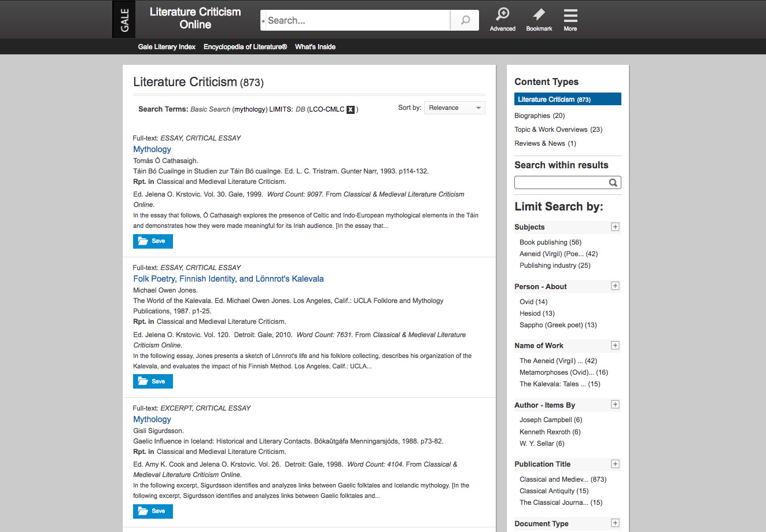
Task: Filter by subject Book publishing (56)
Action: 550,242
